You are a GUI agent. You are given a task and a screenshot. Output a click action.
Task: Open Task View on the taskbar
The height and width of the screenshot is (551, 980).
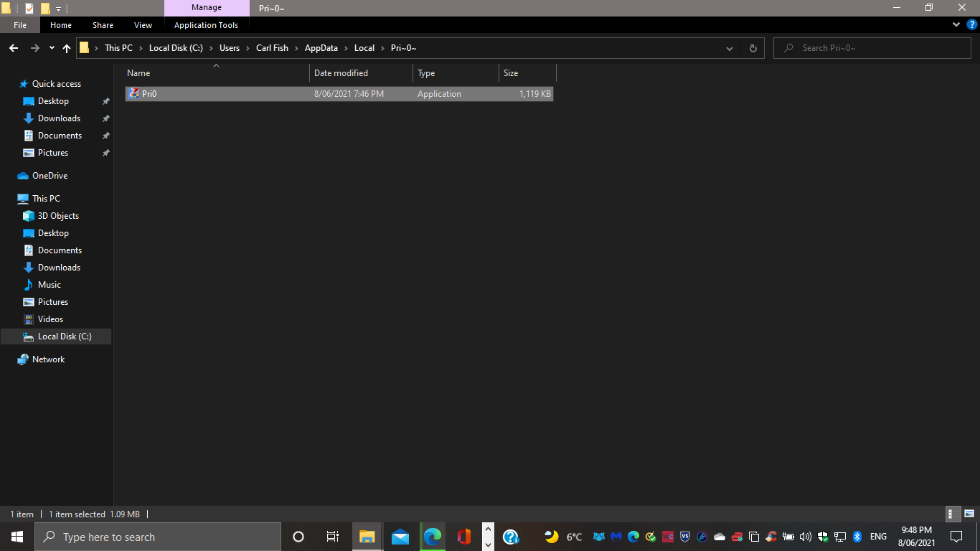coord(333,537)
